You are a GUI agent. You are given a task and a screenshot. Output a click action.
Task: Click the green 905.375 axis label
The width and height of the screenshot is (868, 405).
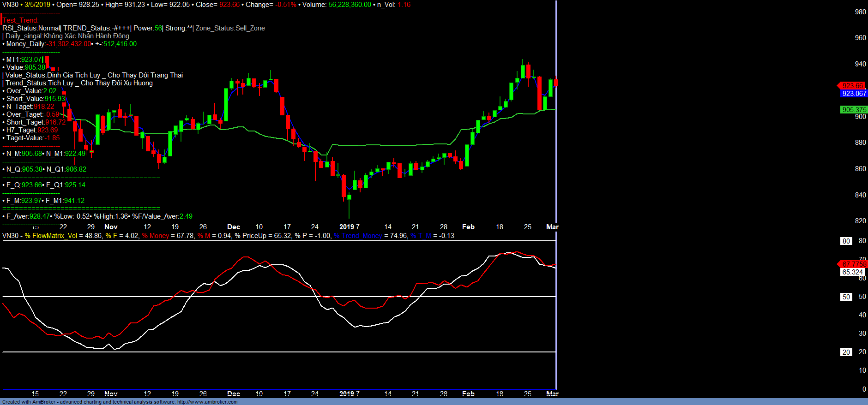(x=854, y=110)
